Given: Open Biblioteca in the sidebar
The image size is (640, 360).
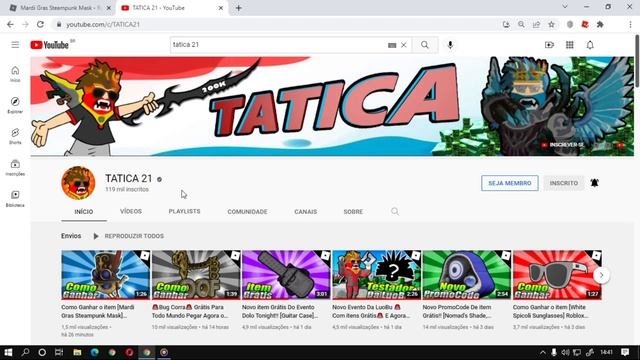Looking at the screenshot, I should click(15, 199).
